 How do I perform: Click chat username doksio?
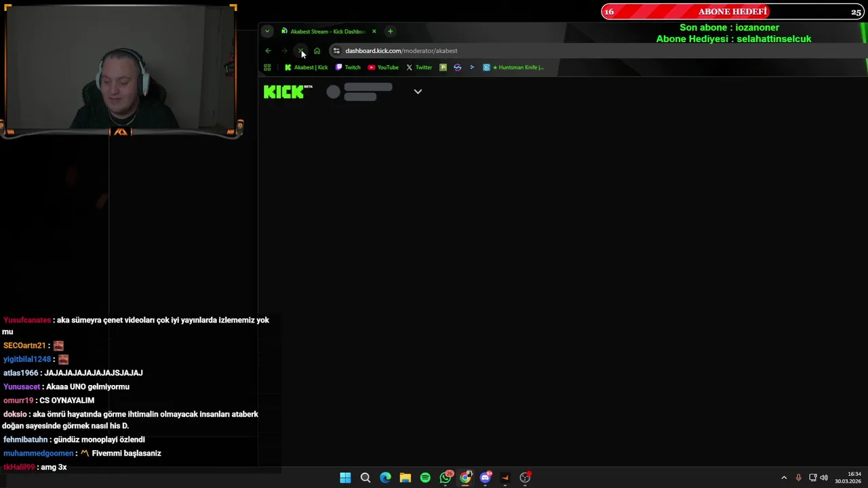tap(15, 414)
